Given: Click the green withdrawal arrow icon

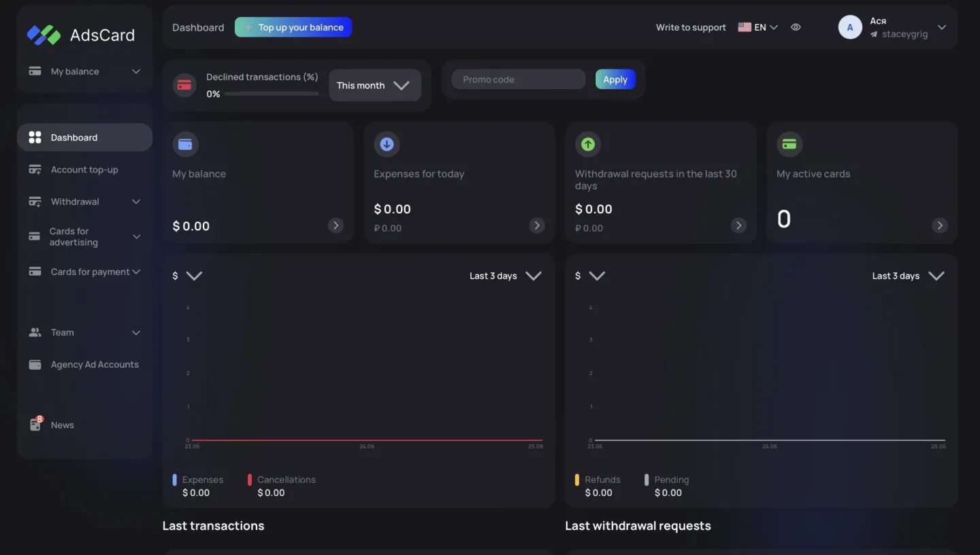Looking at the screenshot, I should 588,144.
